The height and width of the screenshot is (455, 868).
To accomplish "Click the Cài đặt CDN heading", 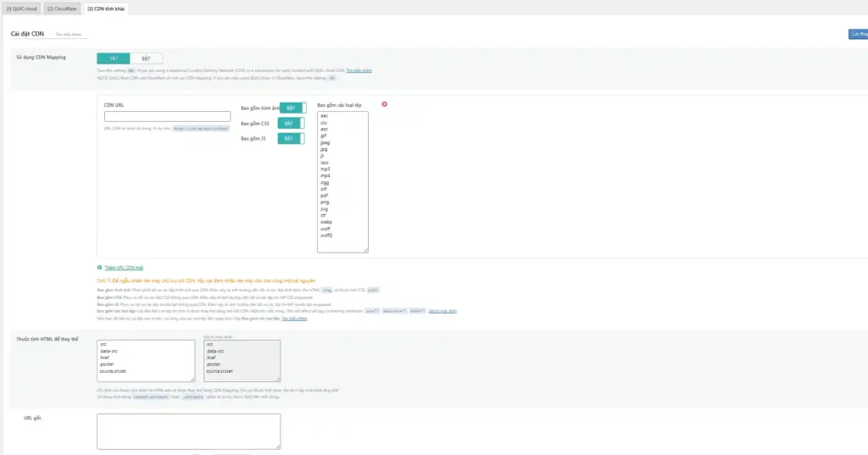I will pyautogui.click(x=27, y=34).
